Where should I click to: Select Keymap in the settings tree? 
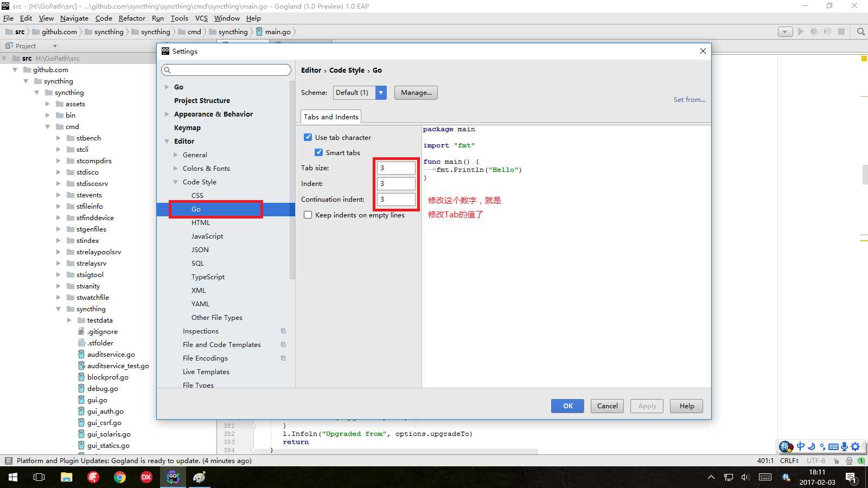[187, 127]
